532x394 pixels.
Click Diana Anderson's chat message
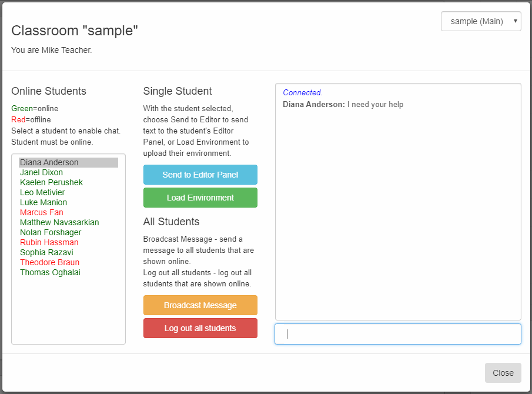(x=343, y=104)
